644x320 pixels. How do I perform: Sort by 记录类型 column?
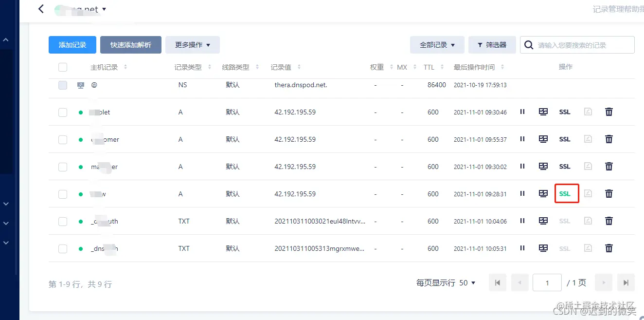point(210,67)
